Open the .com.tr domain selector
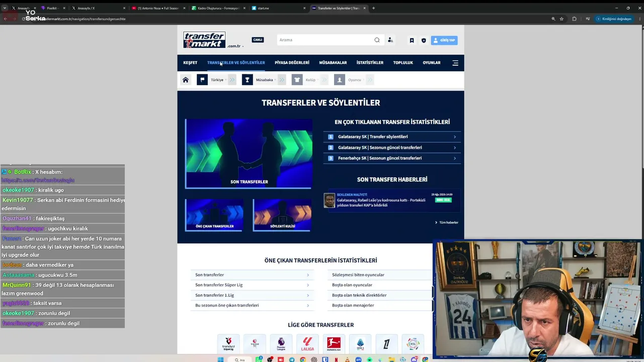The height and width of the screenshot is (362, 644). pos(235,46)
